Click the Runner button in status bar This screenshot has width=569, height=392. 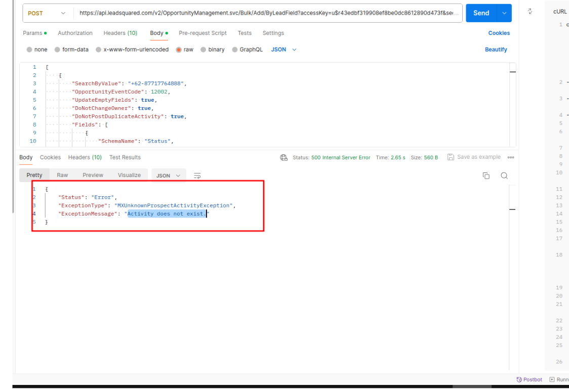coord(559,379)
